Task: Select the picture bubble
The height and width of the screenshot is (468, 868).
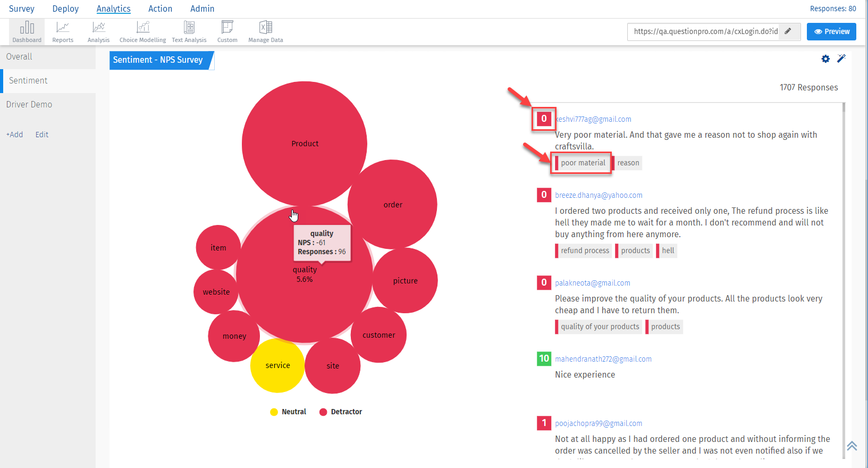Action: tap(405, 280)
